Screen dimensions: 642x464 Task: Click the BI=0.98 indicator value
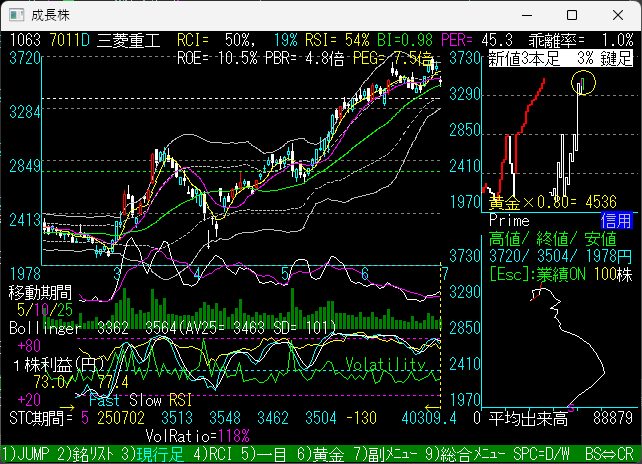pyautogui.click(x=405, y=41)
